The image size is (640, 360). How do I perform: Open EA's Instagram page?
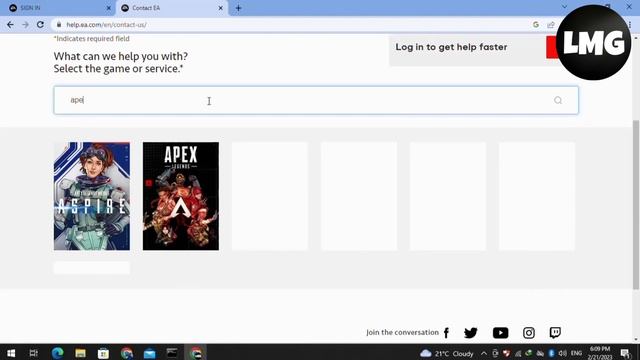pos(529,333)
